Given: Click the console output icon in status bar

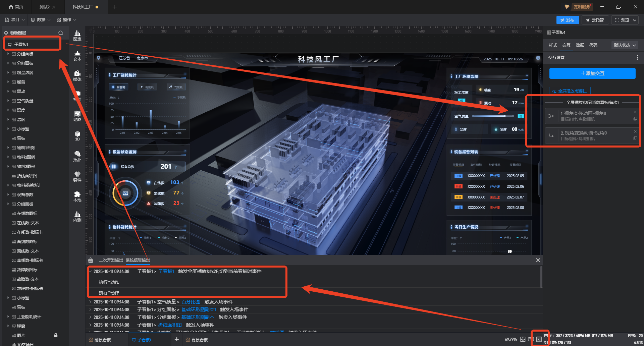Looking at the screenshot, I should point(539,339).
